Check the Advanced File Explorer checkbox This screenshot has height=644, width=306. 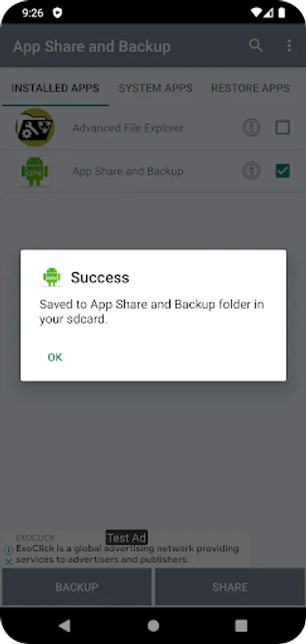tap(282, 128)
